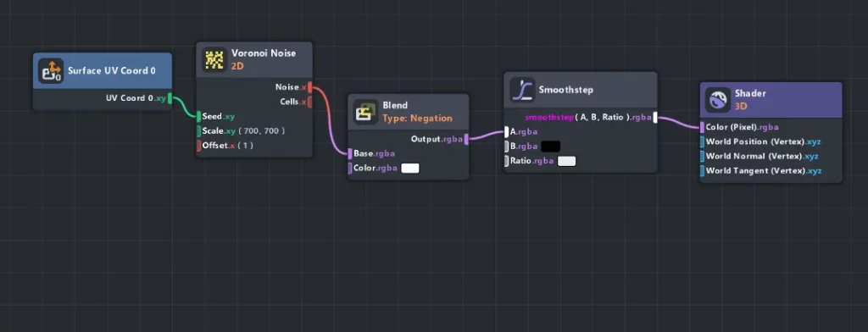Open the Smoothstep Ratio.rgba white swatch
Image resolution: width=868 pixels, height=332 pixels.
point(566,161)
